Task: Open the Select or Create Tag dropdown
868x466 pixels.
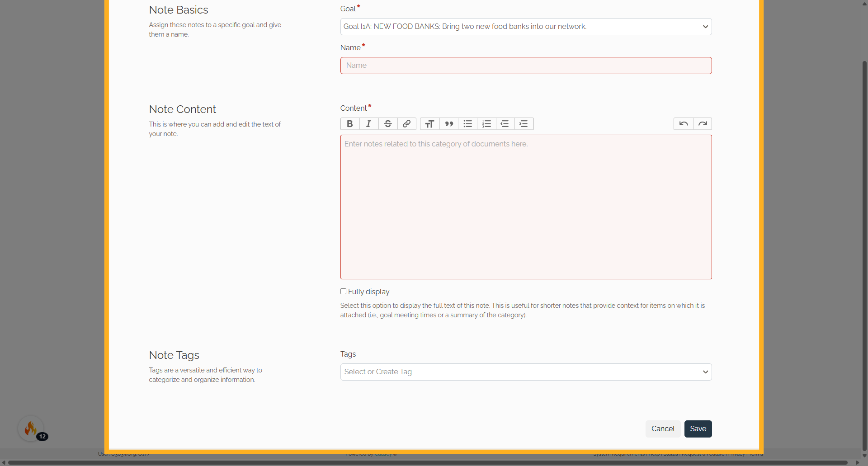Action: click(526, 372)
